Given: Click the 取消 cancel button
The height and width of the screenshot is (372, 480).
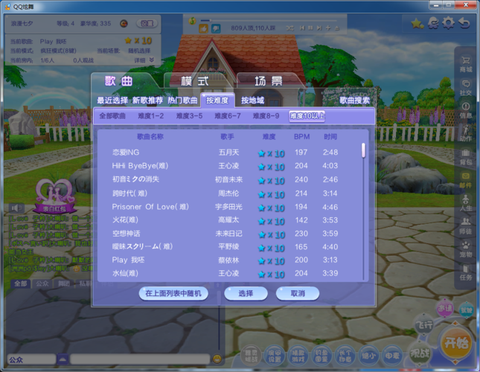Looking at the screenshot, I should click(x=297, y=293).
